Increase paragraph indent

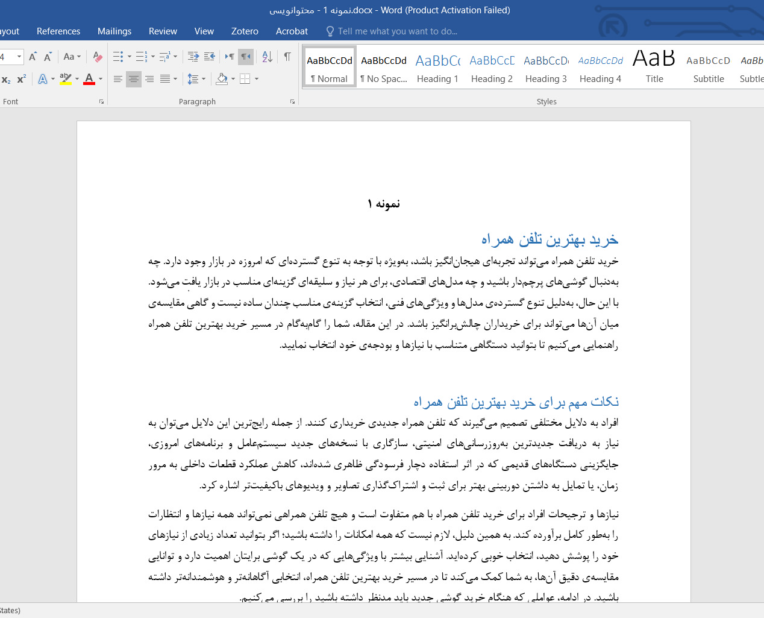click(210, 57)
